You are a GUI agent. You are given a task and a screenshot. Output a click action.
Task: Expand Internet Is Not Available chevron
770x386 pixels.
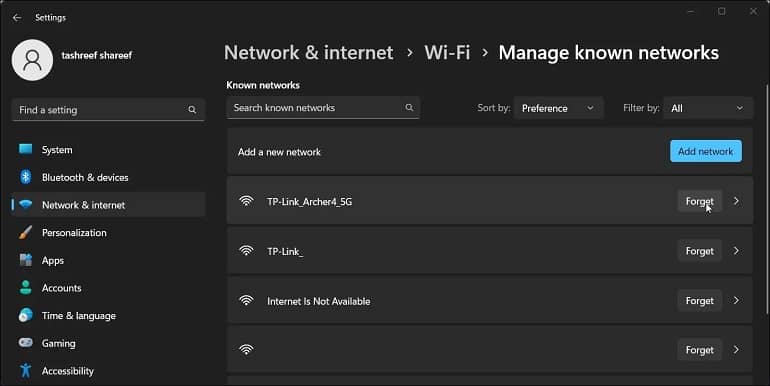click(x=736, y=300)
